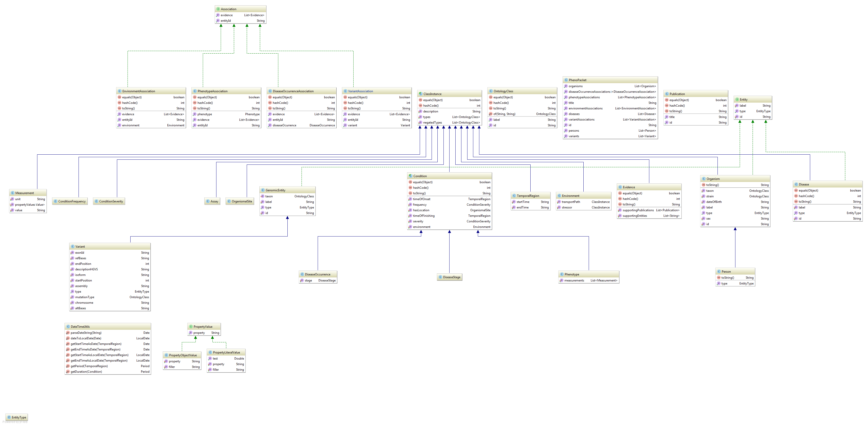Select the mutationType field in Variant
The height and width of the screenshot is (426, 868).
(x=85, y=297)
